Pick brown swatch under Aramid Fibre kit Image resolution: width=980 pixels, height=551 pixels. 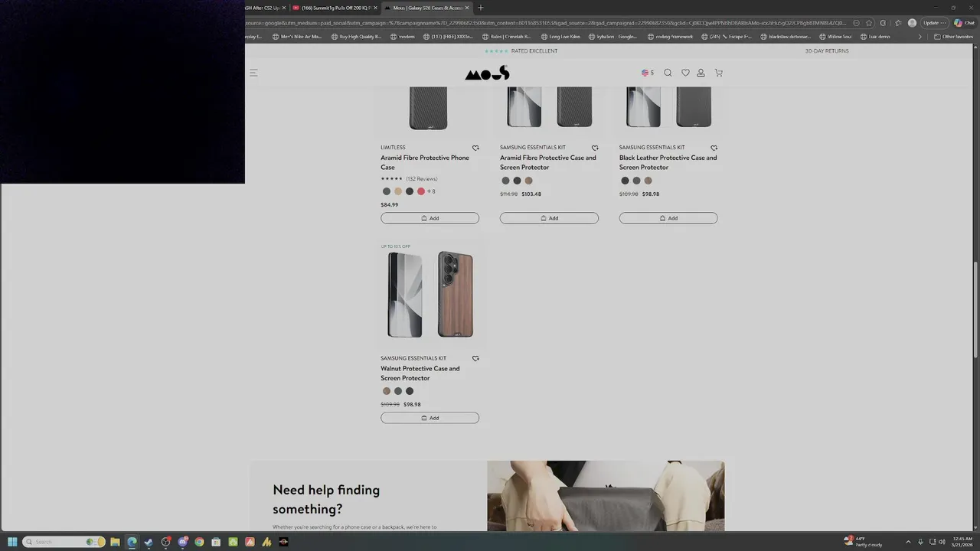pos(528,181)
